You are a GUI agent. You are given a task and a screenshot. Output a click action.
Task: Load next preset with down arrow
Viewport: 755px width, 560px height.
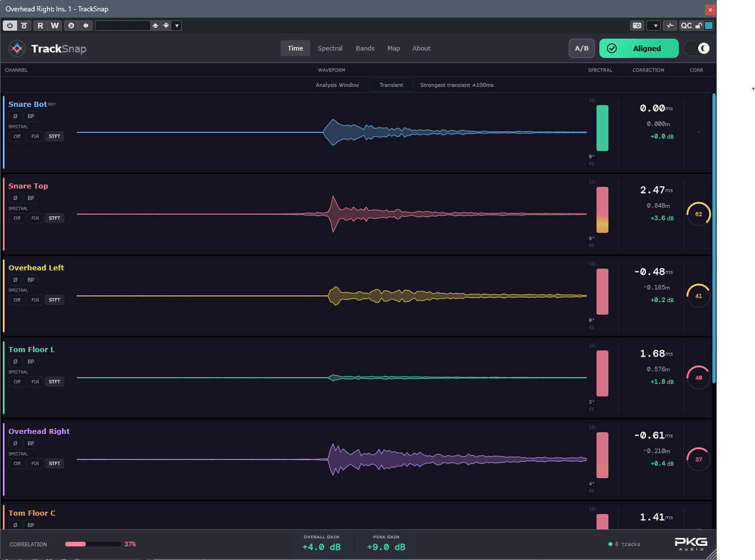(166, 26)
